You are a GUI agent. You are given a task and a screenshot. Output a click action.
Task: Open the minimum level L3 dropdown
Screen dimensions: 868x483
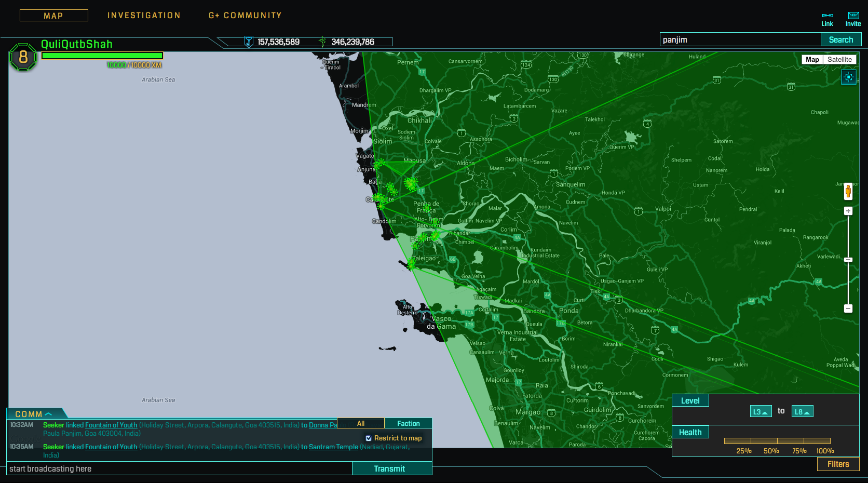[761, 411]
